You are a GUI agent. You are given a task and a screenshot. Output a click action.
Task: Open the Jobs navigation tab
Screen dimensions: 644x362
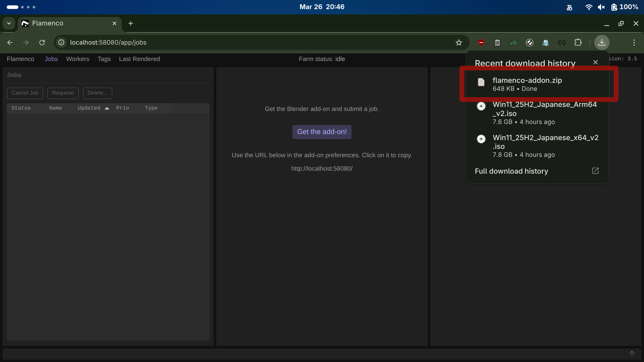[x=51, y=59]
